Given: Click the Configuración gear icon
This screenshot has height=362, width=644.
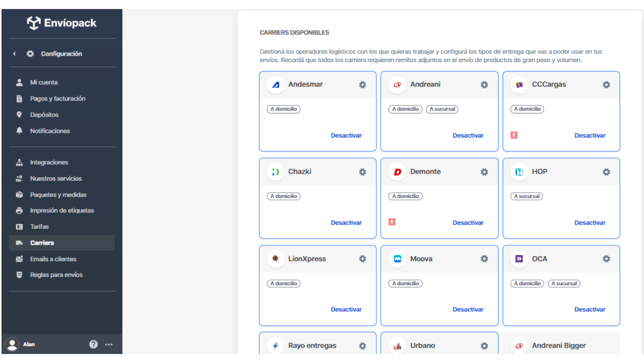Looking at the screenshot, I should (30, 53).
